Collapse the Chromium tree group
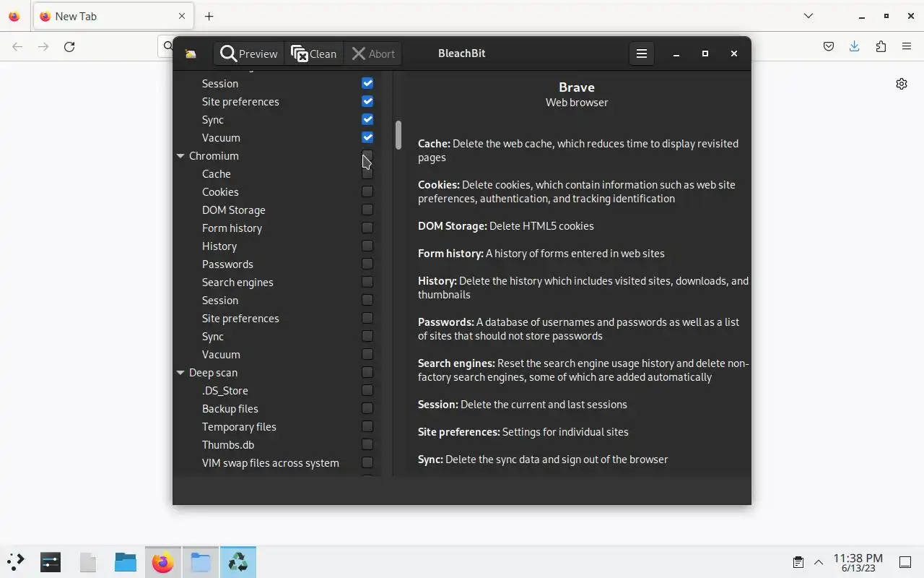 [x=180, y=156]
